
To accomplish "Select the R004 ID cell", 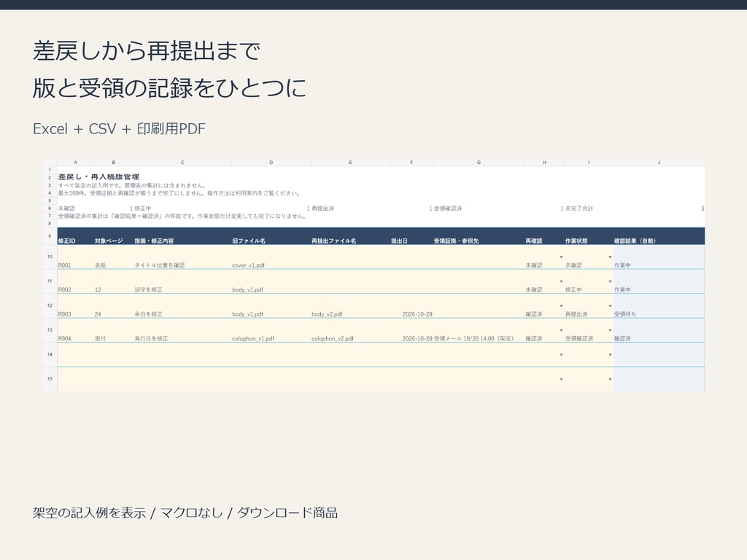I will tap(76, 330).
